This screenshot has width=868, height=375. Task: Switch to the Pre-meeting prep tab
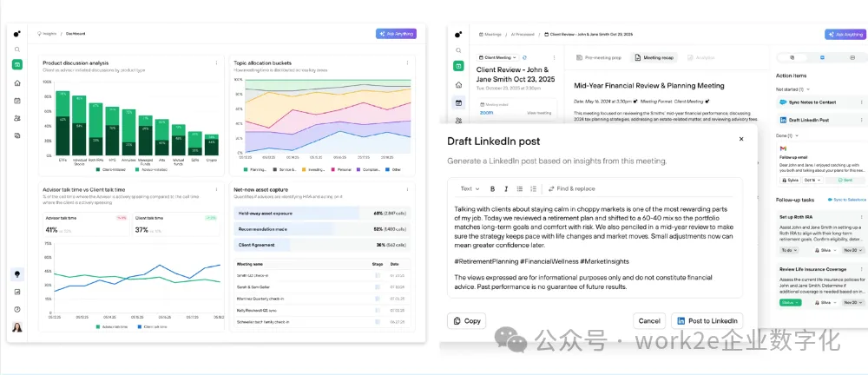coord(599,57)
